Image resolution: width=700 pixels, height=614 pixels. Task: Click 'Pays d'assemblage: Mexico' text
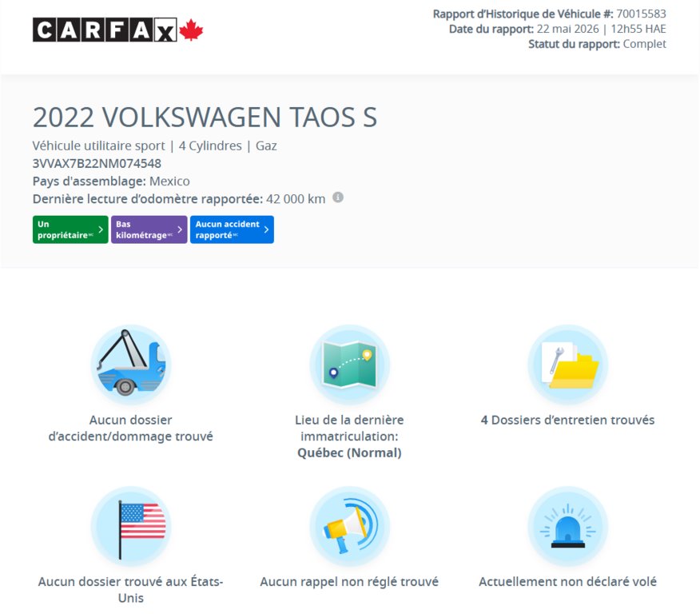pos(111,181)
